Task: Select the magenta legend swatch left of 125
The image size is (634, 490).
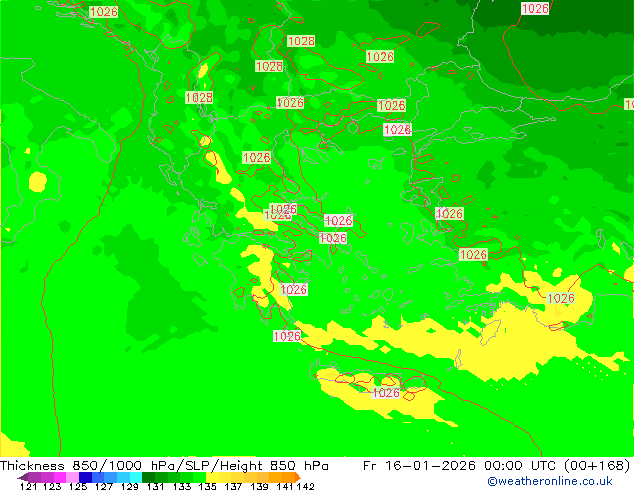Action: pos(59,477)
